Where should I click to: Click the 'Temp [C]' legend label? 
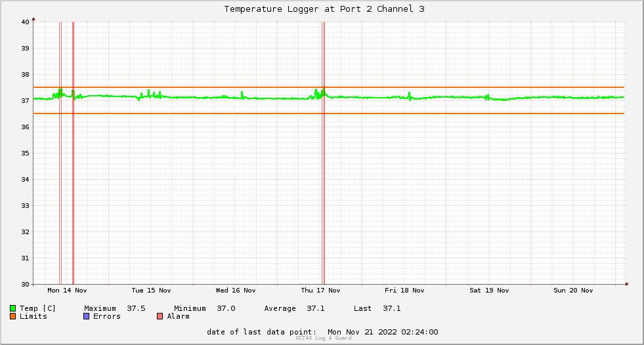pos(37,308)
